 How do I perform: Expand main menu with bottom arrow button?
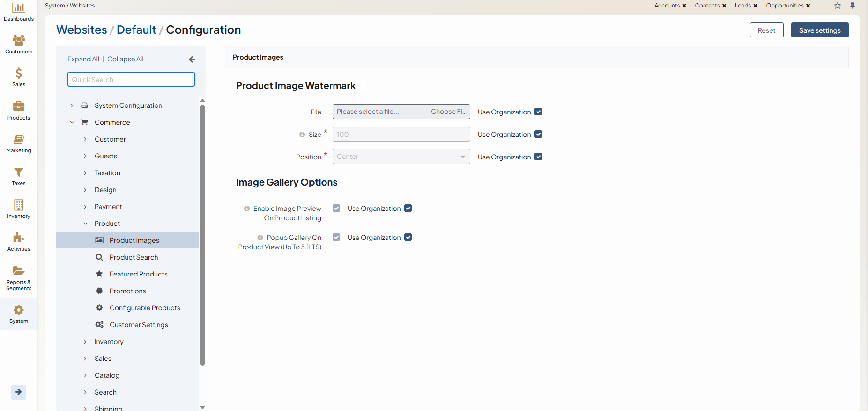[19, 392]
